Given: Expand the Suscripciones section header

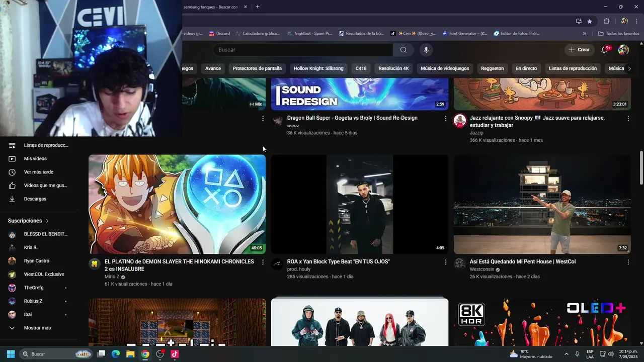Looking at the screenshot, I should (29, 221).
